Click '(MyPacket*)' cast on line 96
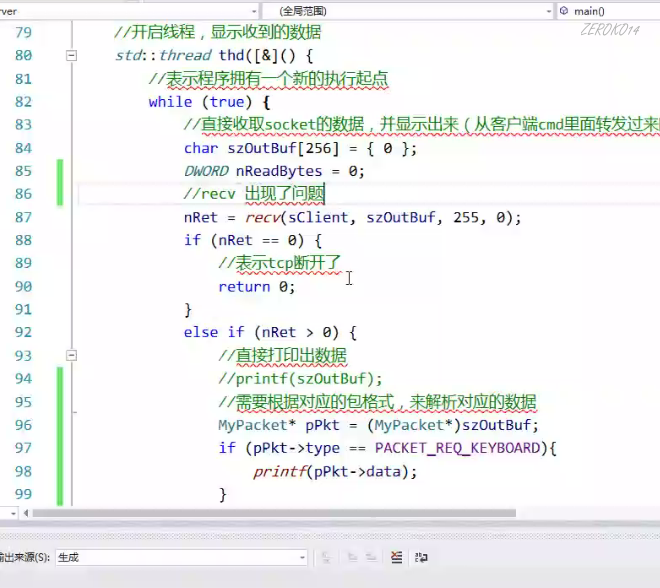 [x=414, y=425]
